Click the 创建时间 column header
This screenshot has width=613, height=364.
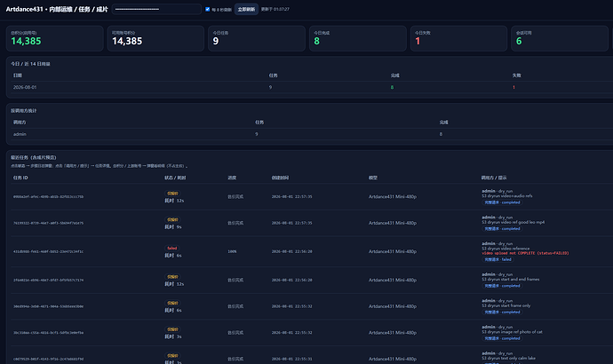click(281, 178)
